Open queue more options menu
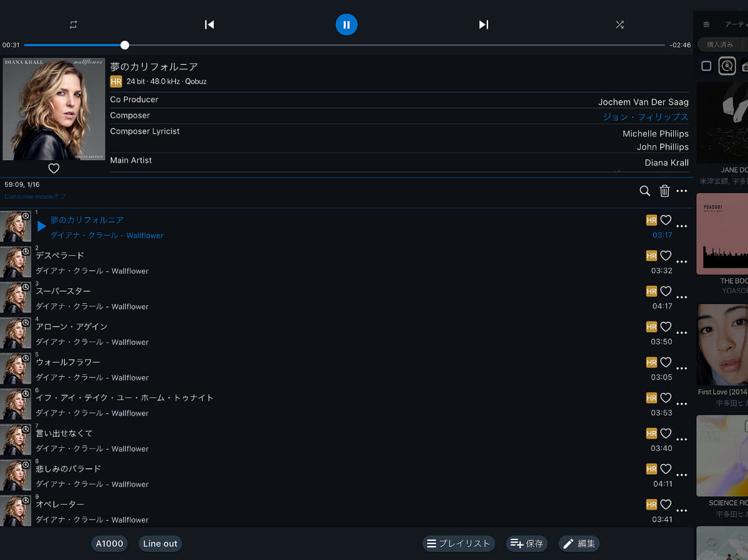Viewport: 748px width, 560px height. tap(682, 191)
